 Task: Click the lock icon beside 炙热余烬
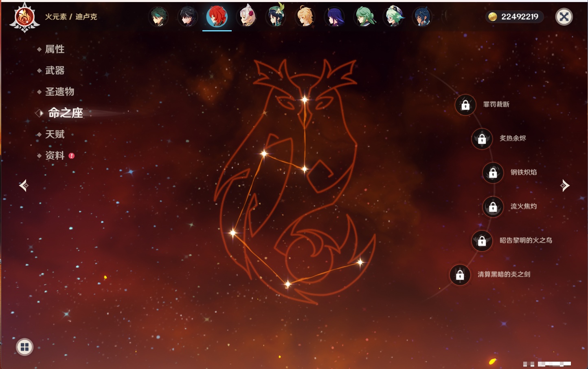[482, 139]
